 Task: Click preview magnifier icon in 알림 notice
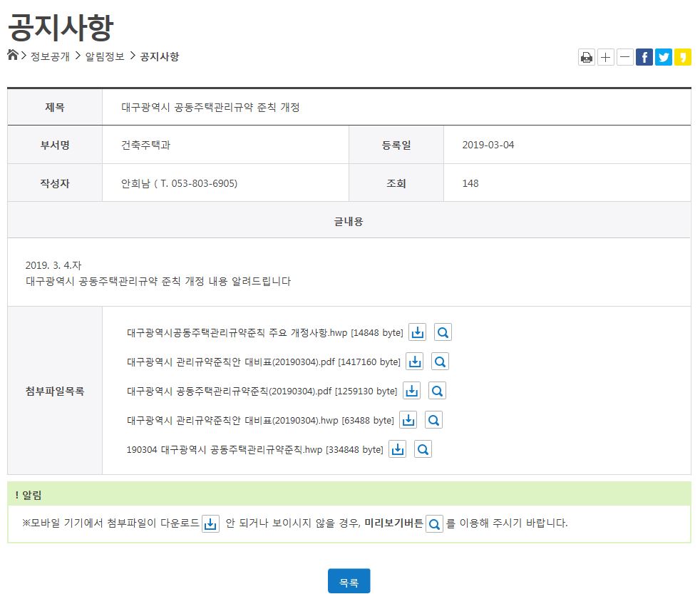pos(434,523)
